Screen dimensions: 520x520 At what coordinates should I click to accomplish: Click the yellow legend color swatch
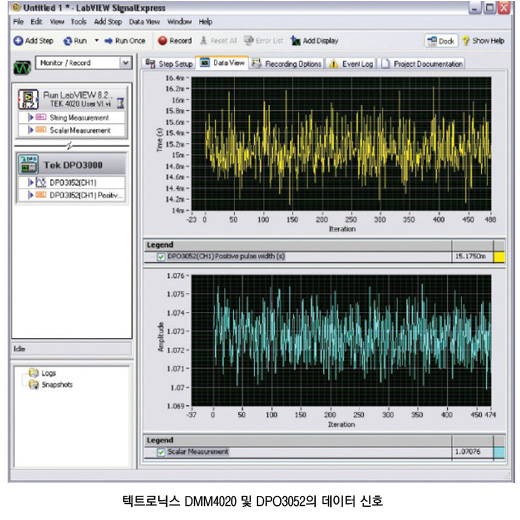[499, 257]
